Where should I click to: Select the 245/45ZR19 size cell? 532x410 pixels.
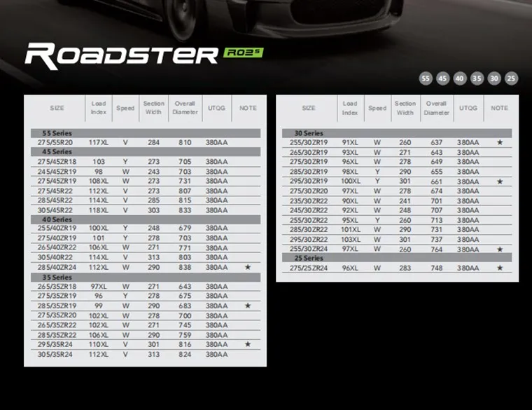pyautogui.click(x=57, y=172)
